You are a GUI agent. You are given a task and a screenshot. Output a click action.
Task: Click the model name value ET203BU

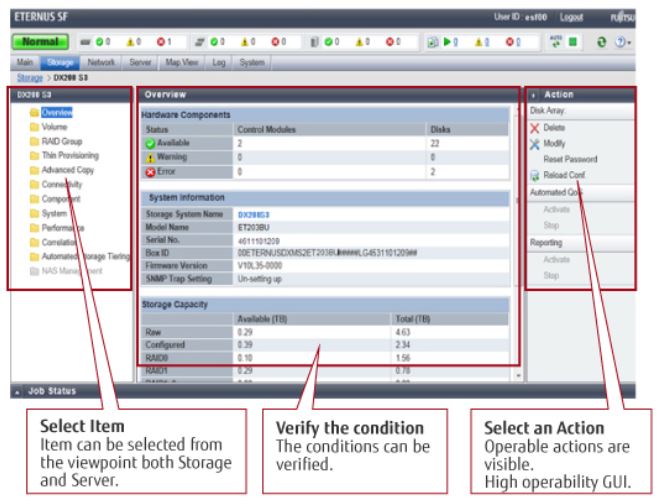[x=253, y=228]
